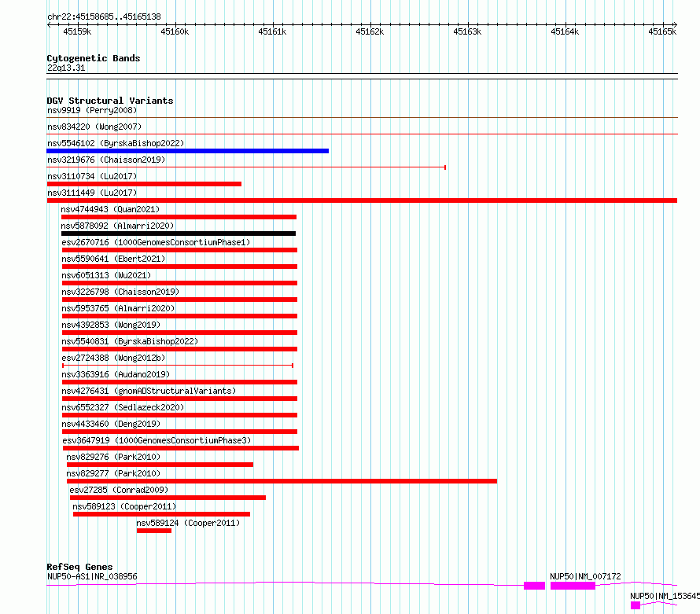The image size is (700, 614).
Task: Click the 45162k ruler tick label
Action: click(x=370, y=31)
